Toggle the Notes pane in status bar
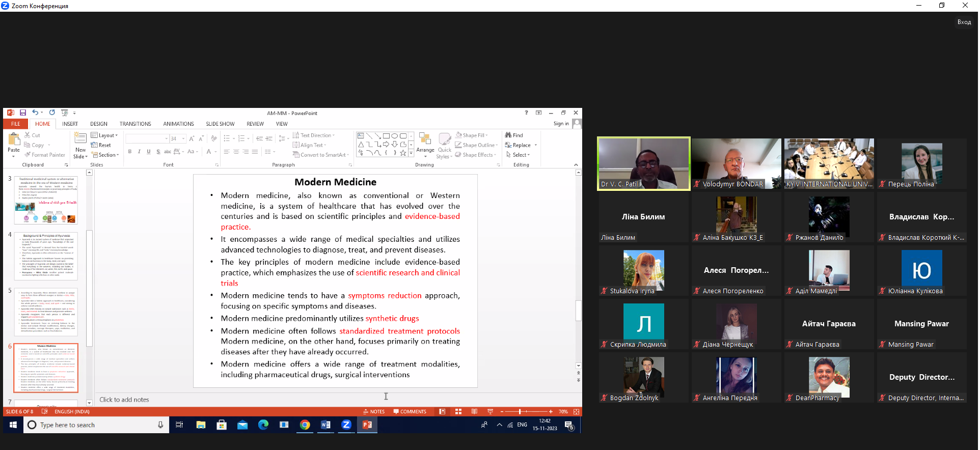Viewport: 980px width, 450px height. coord(374,412)
